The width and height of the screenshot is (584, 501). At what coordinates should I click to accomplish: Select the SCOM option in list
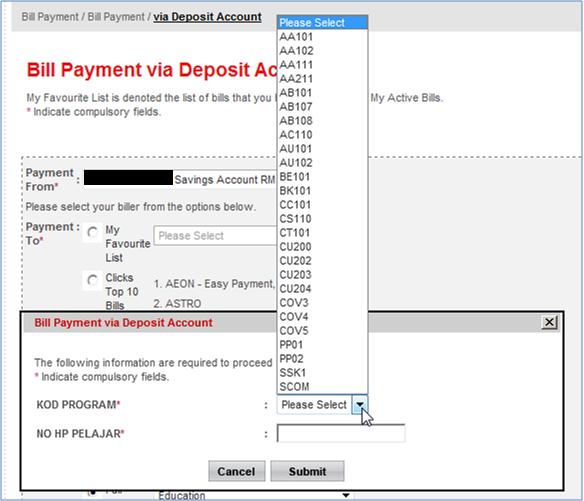tap(323, 387)
